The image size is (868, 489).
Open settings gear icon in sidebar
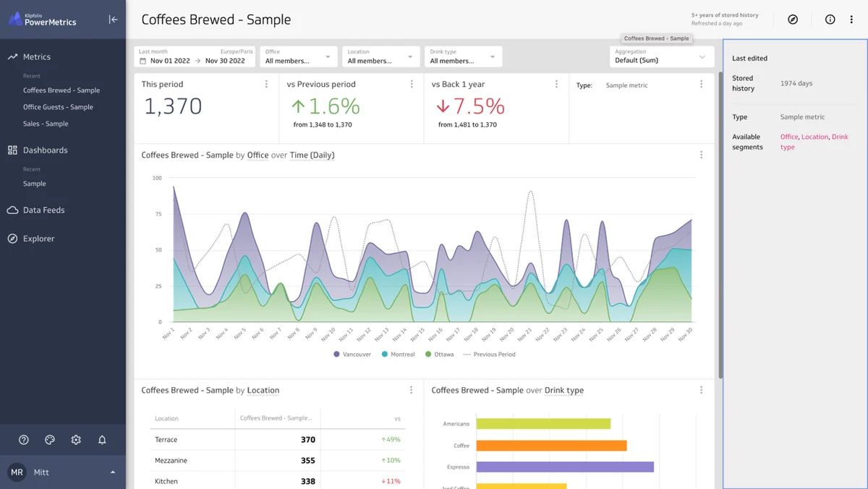(76, 440)
